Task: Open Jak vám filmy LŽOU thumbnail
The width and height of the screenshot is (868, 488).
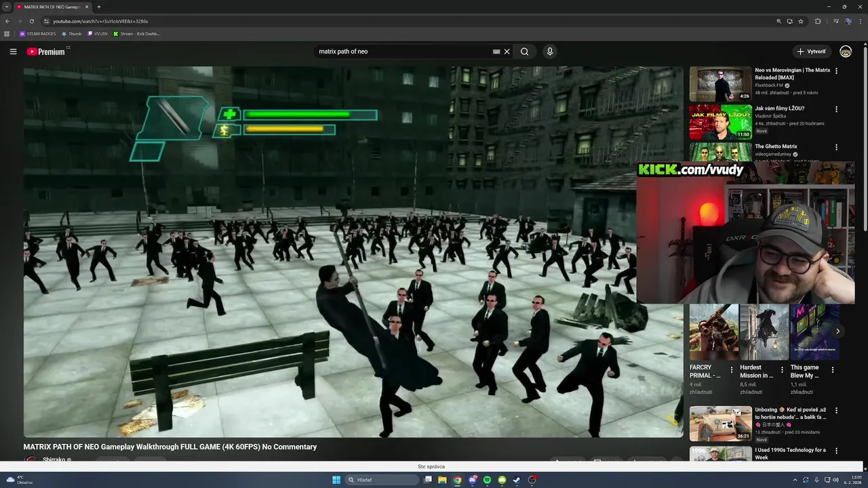Action: 720,122
